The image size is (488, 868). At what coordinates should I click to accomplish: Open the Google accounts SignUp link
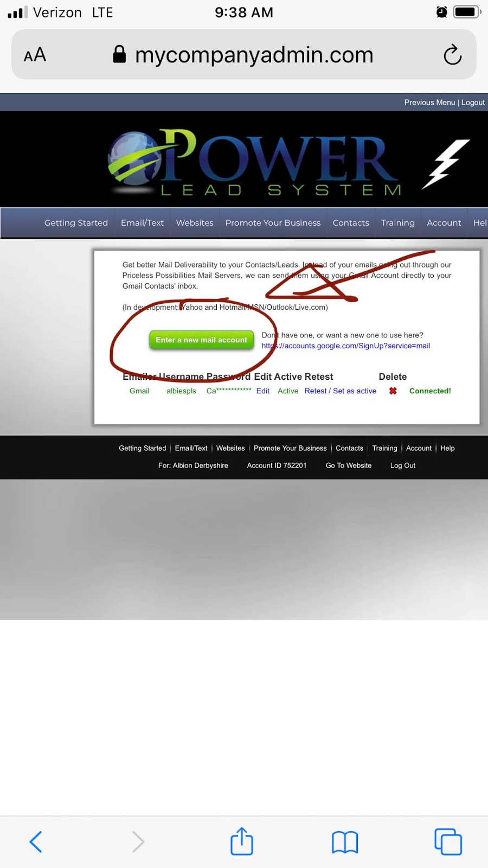[x=345, y=346]
